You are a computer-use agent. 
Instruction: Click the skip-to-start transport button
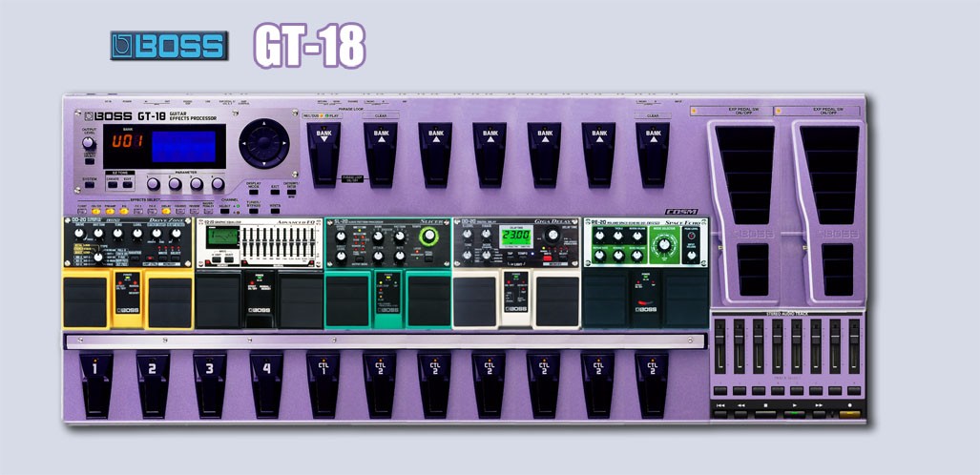[720, 414]
